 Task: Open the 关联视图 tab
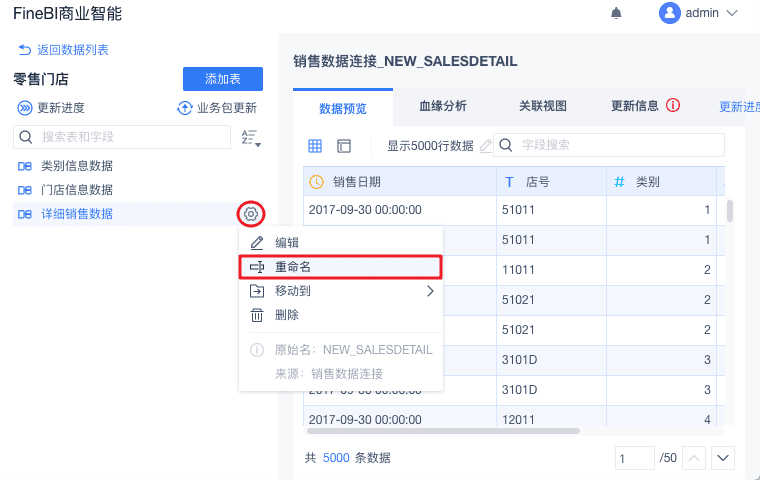[543, 106]
